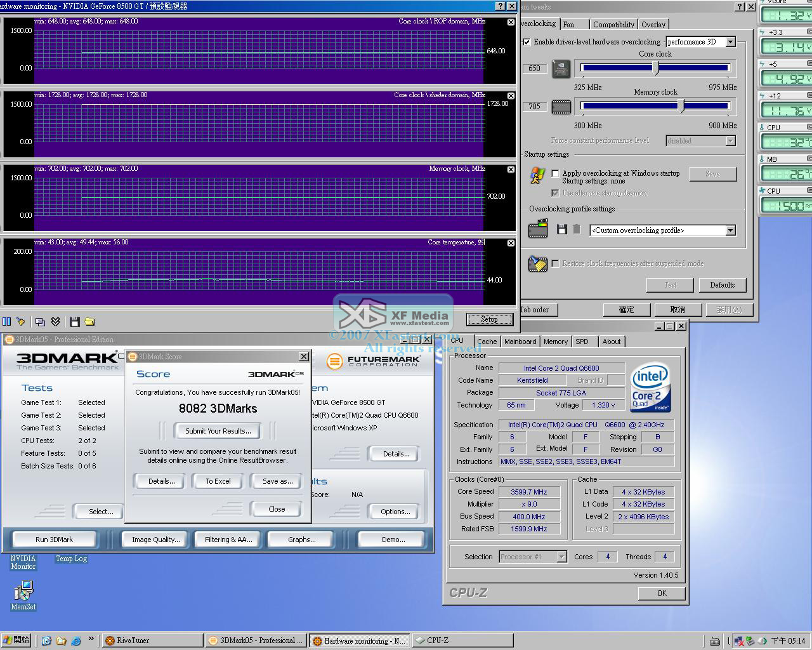
Task: Click the Memory clock slider handle
Action: click(682, 106)
